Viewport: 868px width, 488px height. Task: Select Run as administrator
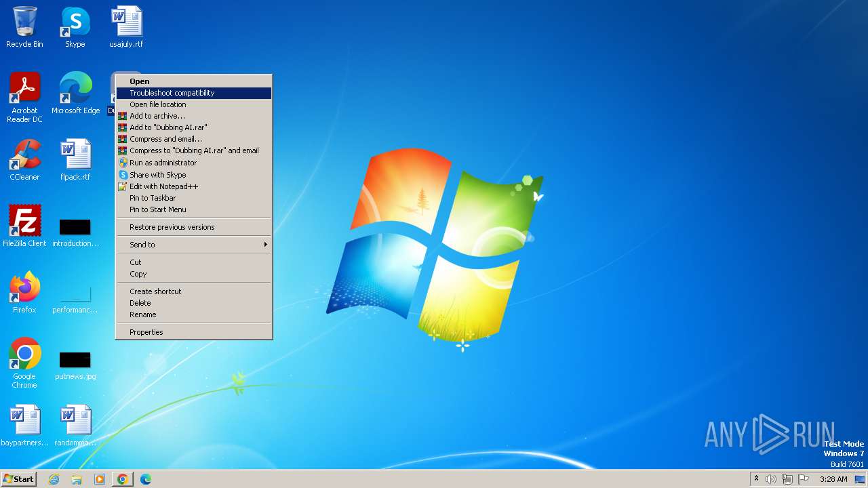pyautogui.click(x=194, y=163)
